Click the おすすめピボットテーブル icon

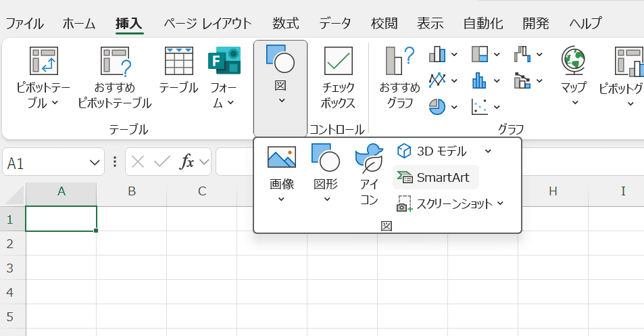pos(114,62)
